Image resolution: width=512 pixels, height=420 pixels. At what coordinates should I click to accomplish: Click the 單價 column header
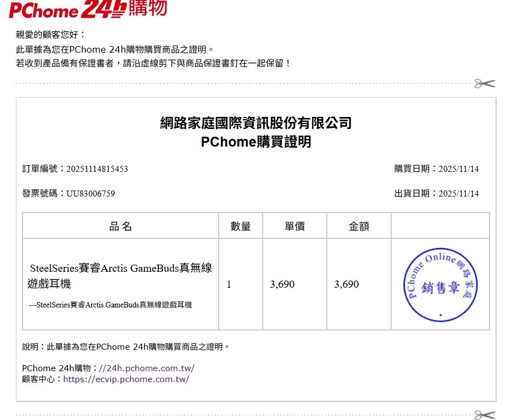tap(294, 226)
